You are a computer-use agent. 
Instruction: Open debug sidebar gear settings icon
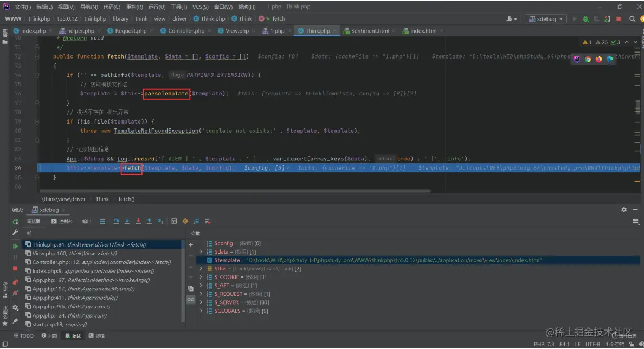[15, 307]
